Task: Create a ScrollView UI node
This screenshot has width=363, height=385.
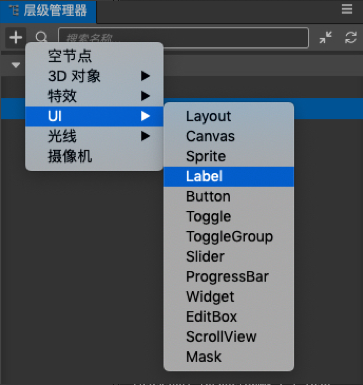Action: [229, 337]
